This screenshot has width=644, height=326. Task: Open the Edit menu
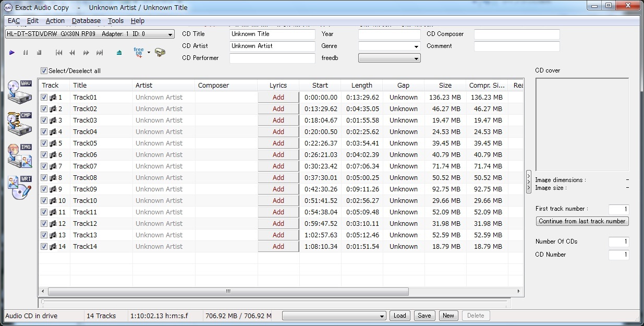33,21
